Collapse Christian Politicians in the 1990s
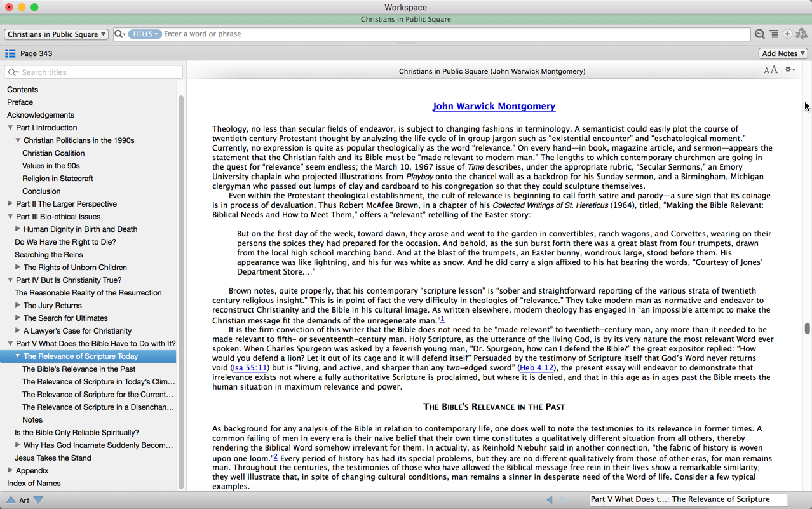This screenshot has width=812, height=509. tap(18, 140)
